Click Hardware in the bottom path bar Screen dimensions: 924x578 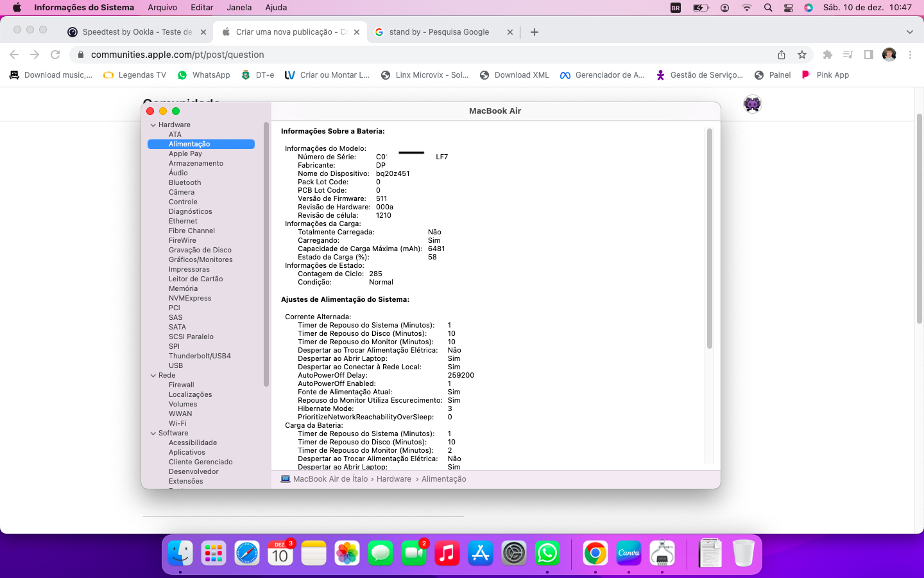coord(393,479)
